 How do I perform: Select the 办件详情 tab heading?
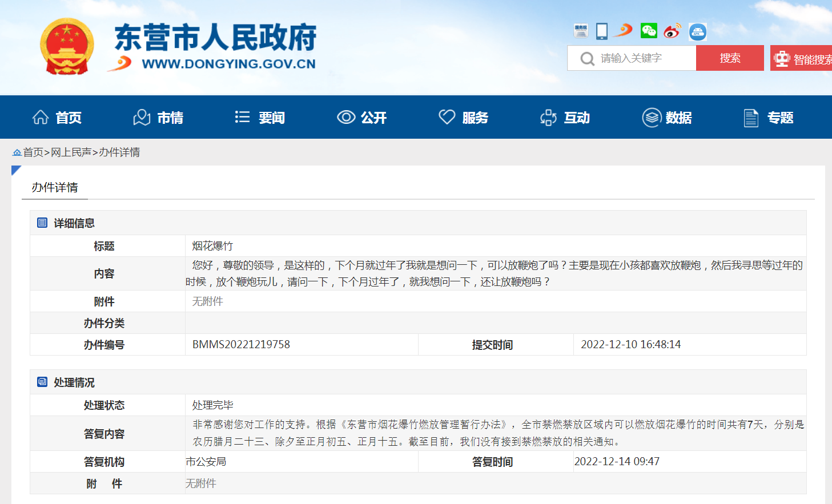click(x=55, y=187)
